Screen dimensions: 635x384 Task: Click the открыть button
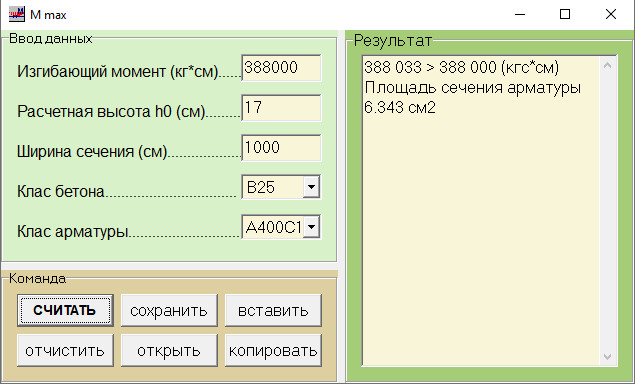(x=169, y=350)
